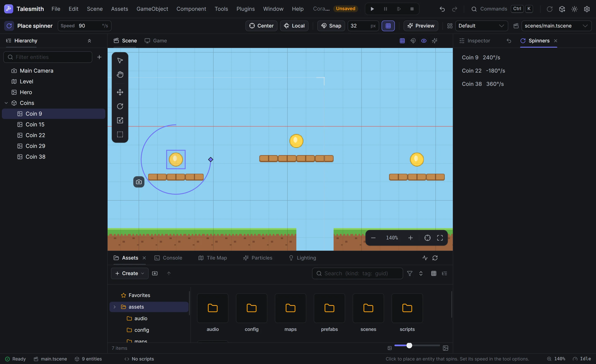Switch to the Game tab
Image resolution: width=596 pixels, height=364 pixels.
tap(156, 41)
